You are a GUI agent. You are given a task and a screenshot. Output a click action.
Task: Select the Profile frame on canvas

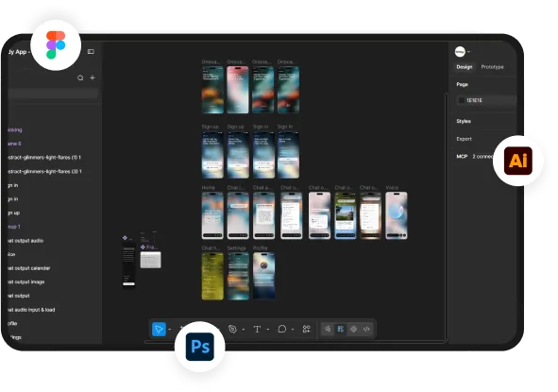[263, 276]
